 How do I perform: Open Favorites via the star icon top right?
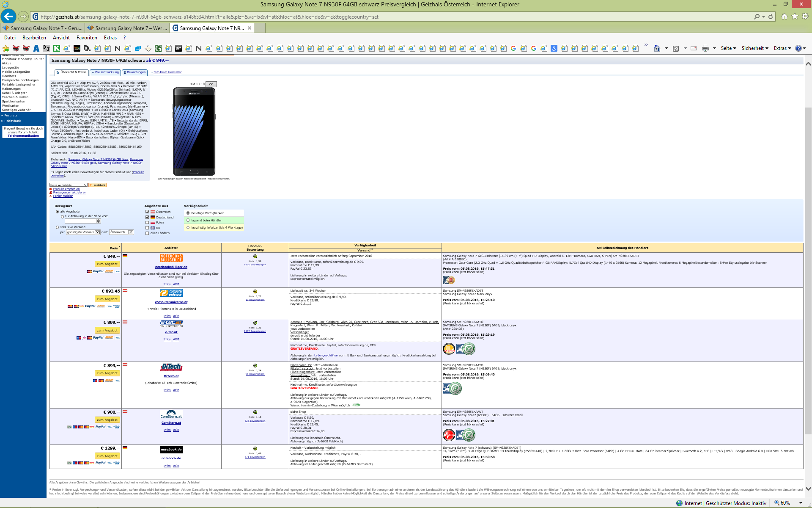coord(795,16)
